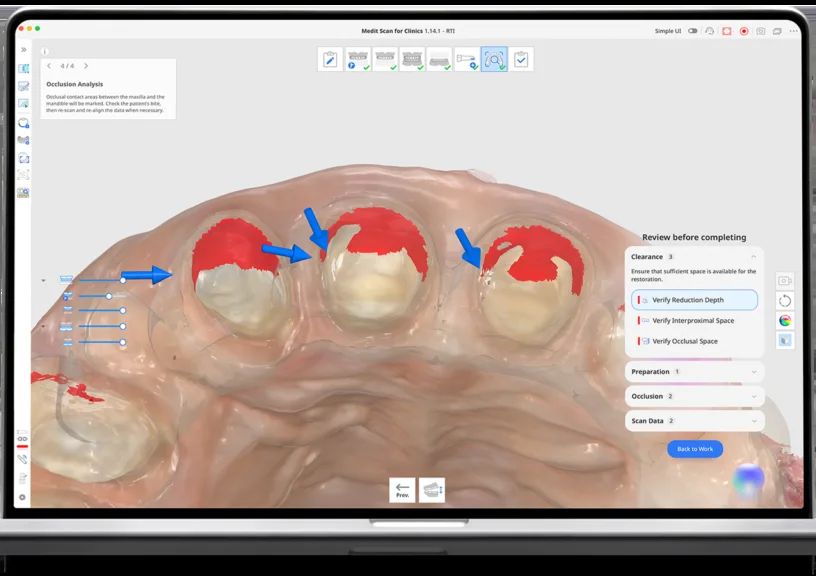Toggle visibility of bottom data tree item
The height and width of the screenshot is (576, 816).
68,342
